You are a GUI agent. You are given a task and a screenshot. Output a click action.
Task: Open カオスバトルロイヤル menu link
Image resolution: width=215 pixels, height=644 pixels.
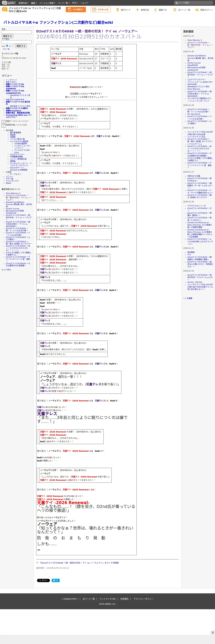coord(15,99)
